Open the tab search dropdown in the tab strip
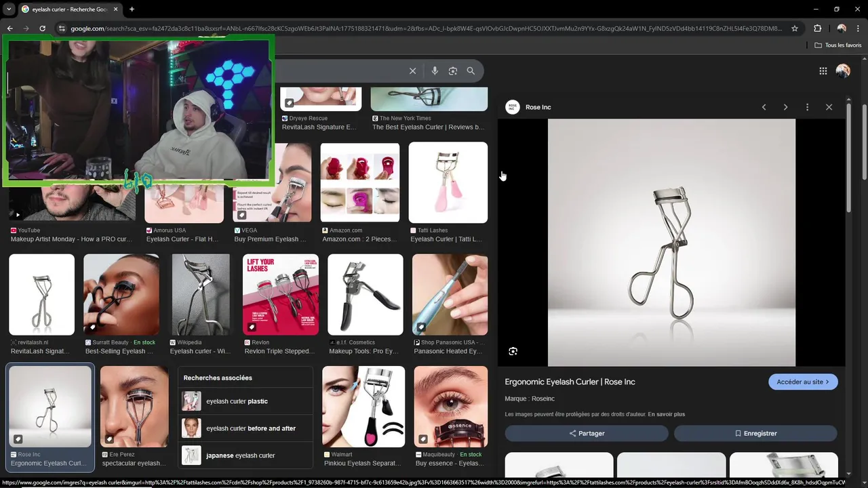The height and width of the screenshot is (488, 868). point(8,9)
